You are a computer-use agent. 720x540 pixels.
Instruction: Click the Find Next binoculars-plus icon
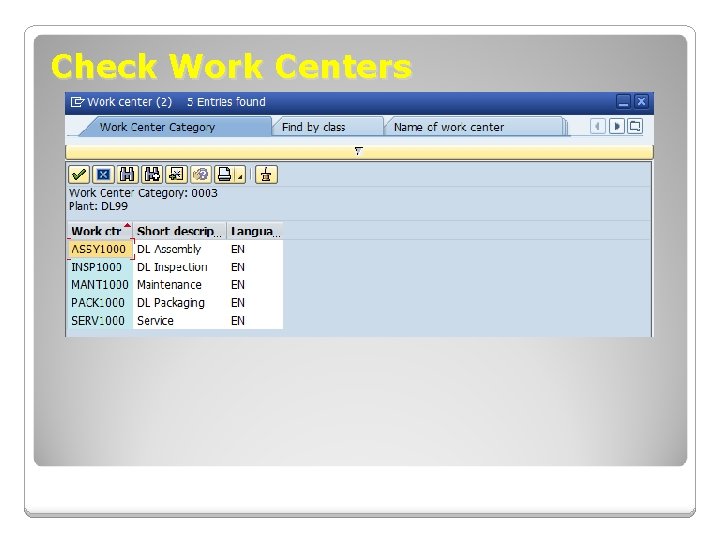click(x=152, y=174)
